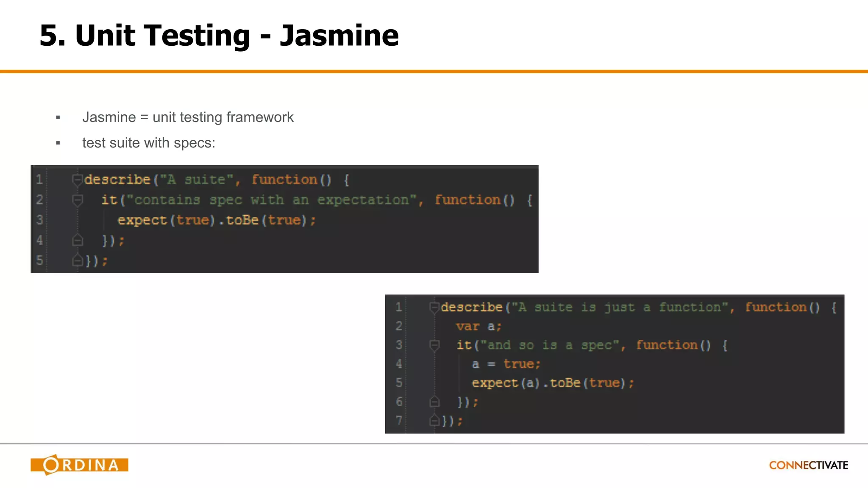Click the word "describe" in the second snippet
The width and height of the screenshot is (868, 488).
(x=472, y=307)
